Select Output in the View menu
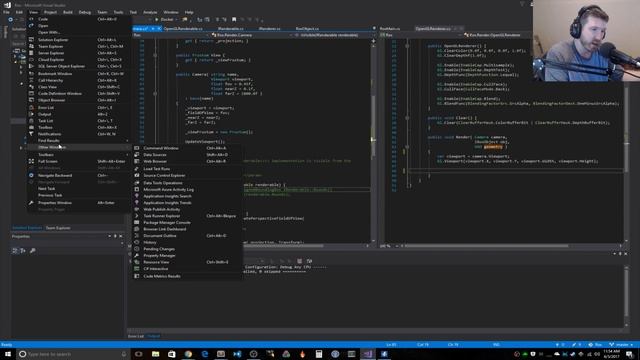The image size is (640, 360). (x=78, y=114)
